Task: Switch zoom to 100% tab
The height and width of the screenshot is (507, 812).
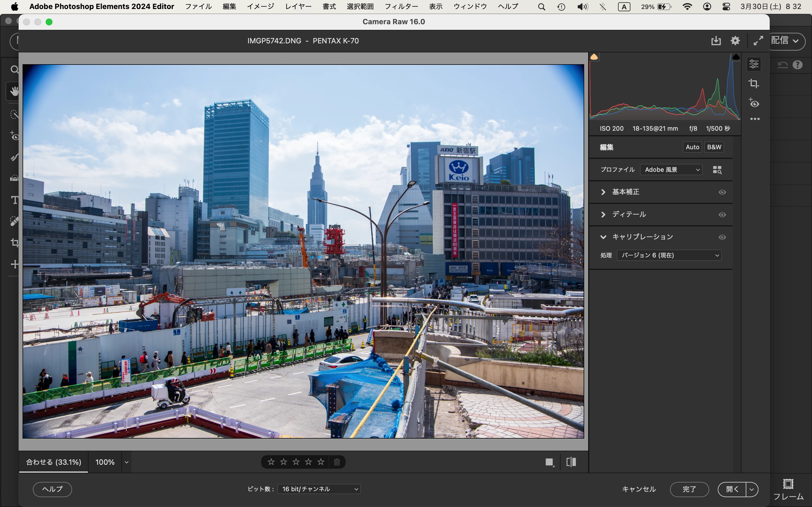Action: pyautogui.click(x=105, y=462)
